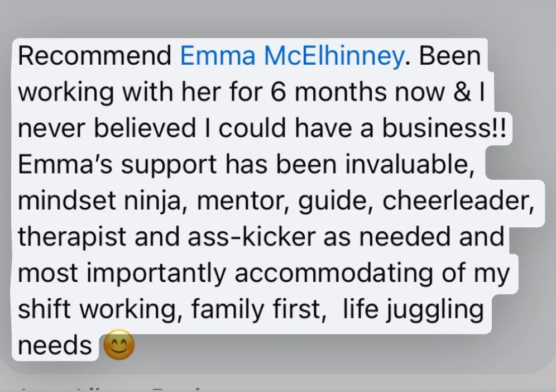Image resolution: width=556 pixels, height=392 pixels.
Task: Click the ampersand symbol after "now"
Action: coord(462,92)
